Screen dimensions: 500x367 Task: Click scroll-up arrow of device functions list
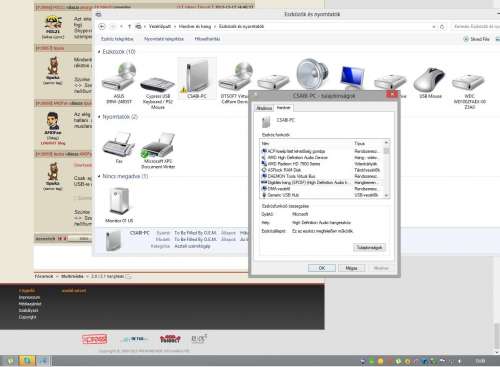[x=387, y=143]
